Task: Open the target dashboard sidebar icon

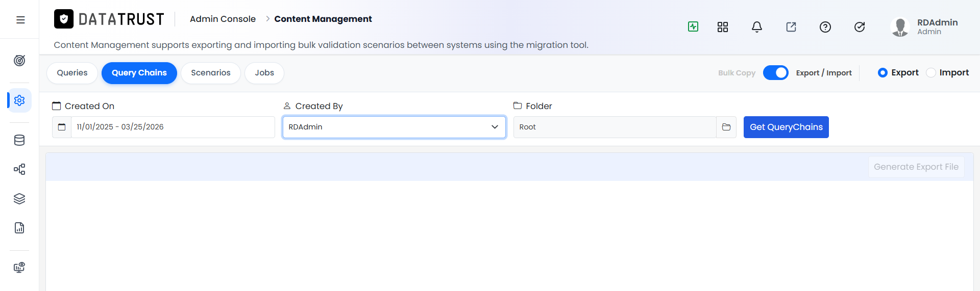Action: 19,61
